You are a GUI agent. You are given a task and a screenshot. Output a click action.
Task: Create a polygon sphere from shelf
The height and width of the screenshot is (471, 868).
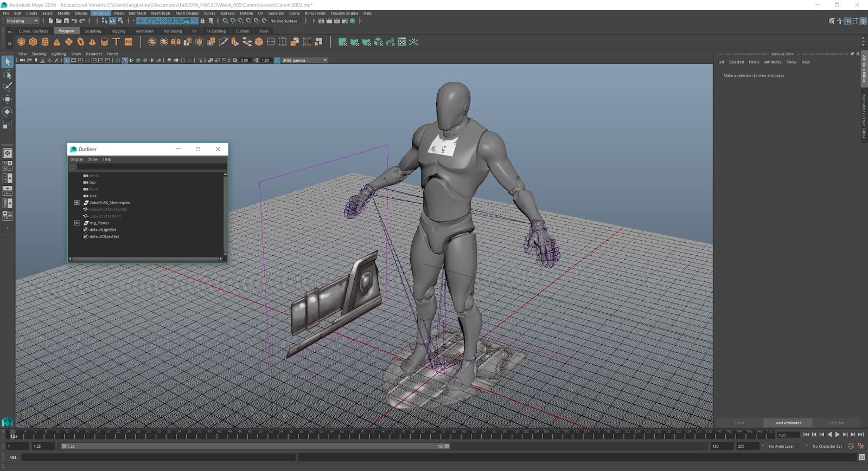21,42
